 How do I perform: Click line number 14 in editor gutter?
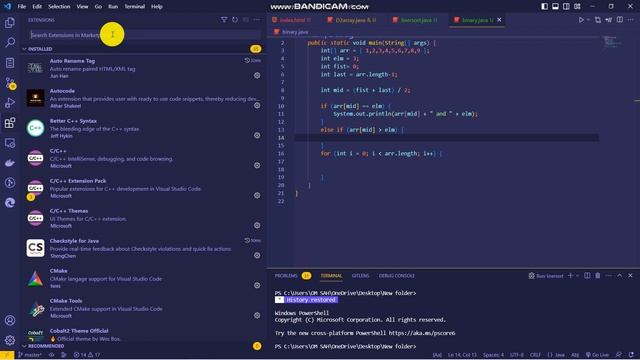click(x=281, y=138)
